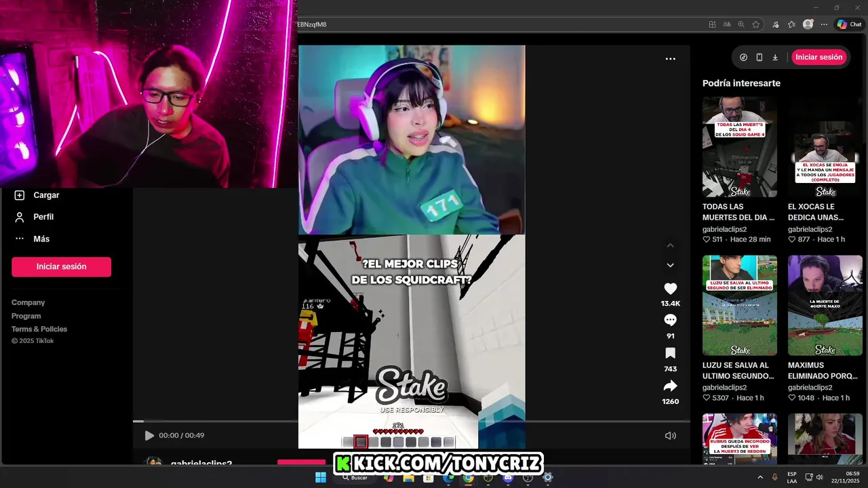Open the browser profile avatar
The width and height of the screenshot is (868, 488).
point(808,24)
